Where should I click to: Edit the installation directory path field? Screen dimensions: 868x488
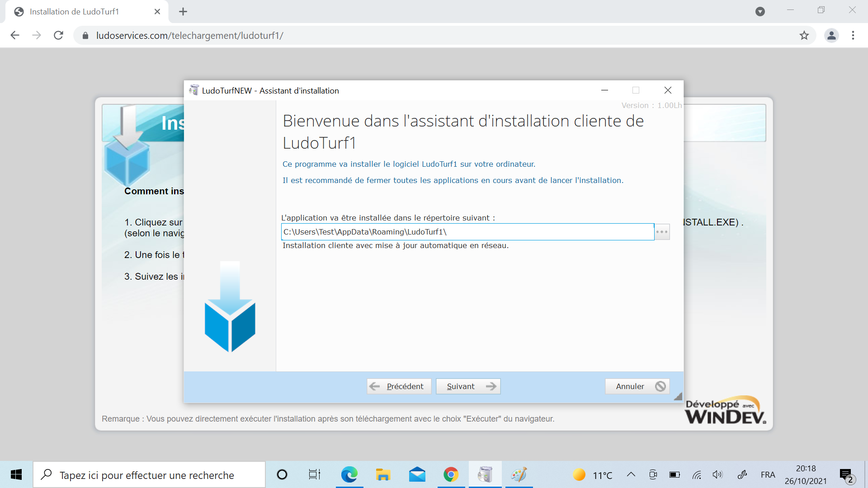pos(467,232)
